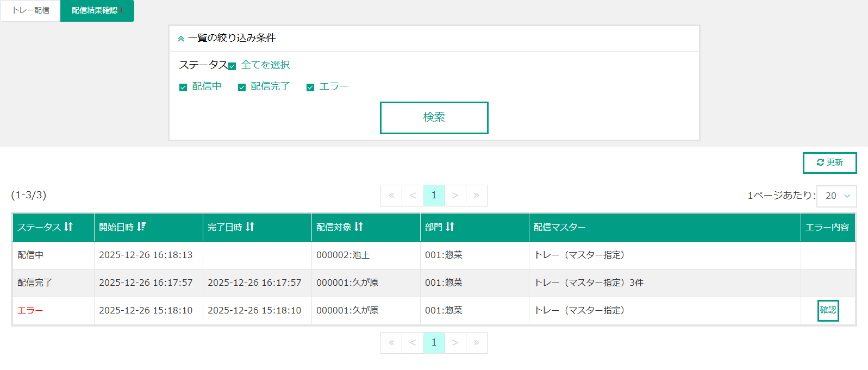Uncheck the 配信完了 checkbox
868x370 pixels.
(242, 87)
